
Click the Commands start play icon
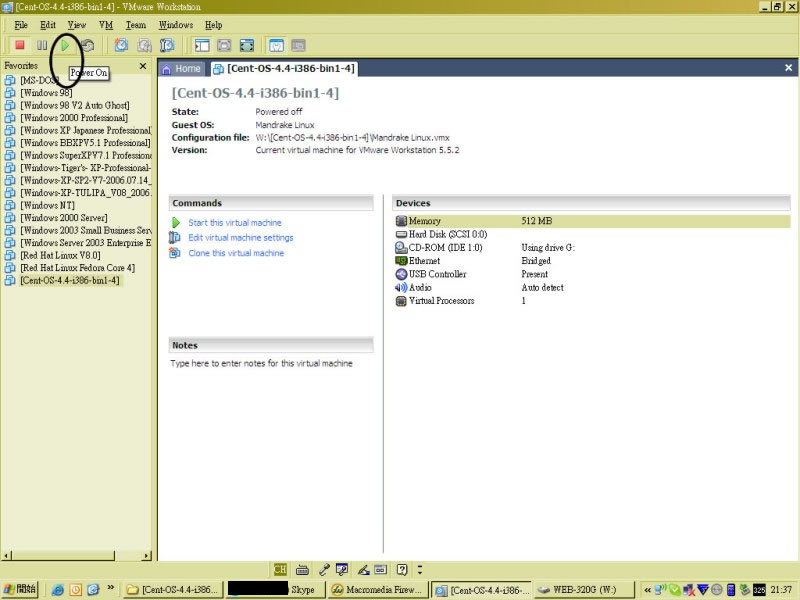(x=176, y=222)
